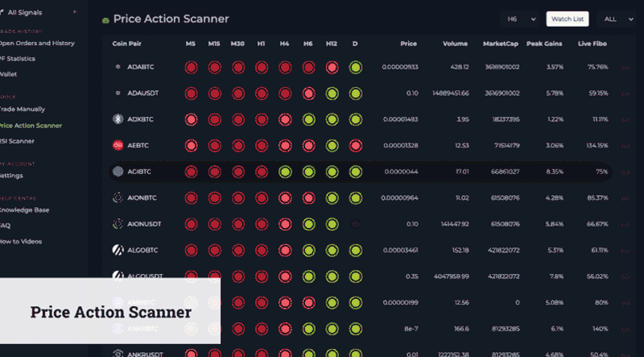Sort table by Volume column header
The width and height of the screenshot is (644, 357).
(x=455, y=44)
